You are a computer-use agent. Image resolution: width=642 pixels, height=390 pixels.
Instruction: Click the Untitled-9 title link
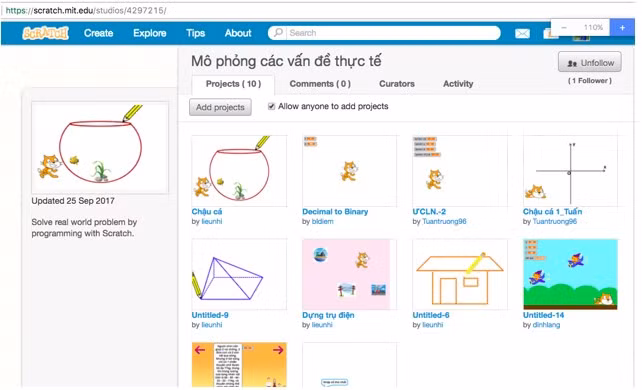point(210,315)
